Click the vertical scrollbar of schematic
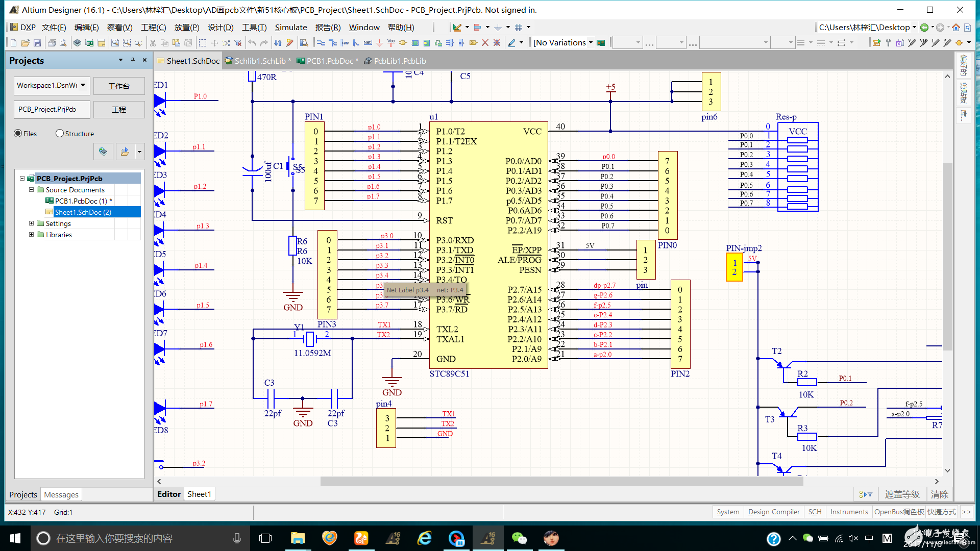 pos(947,257)
